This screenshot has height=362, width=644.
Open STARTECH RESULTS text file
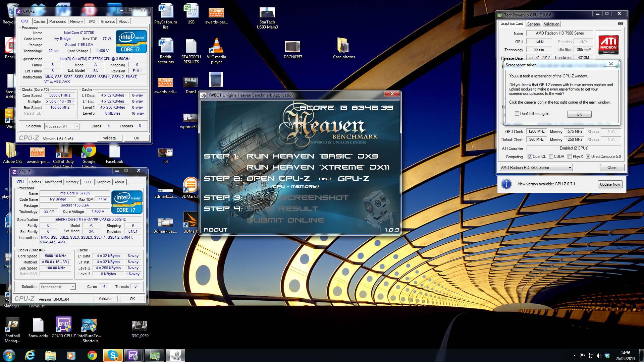coord(191,51)
